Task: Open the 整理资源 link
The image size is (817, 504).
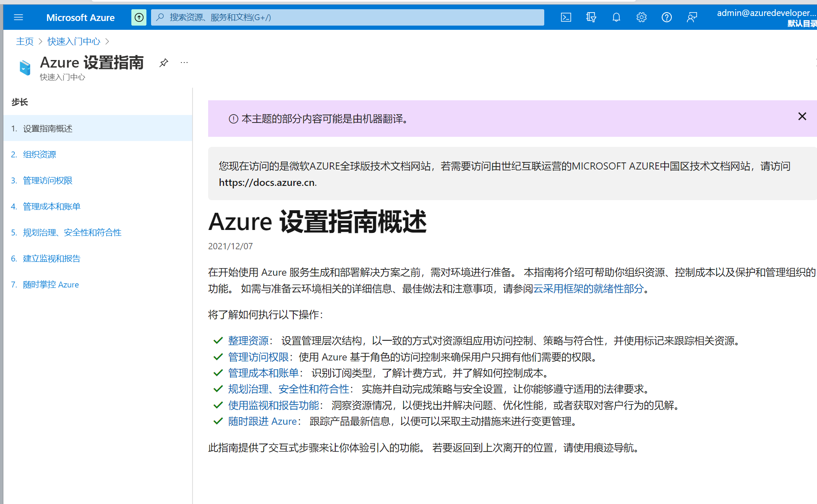Action: 248,341
